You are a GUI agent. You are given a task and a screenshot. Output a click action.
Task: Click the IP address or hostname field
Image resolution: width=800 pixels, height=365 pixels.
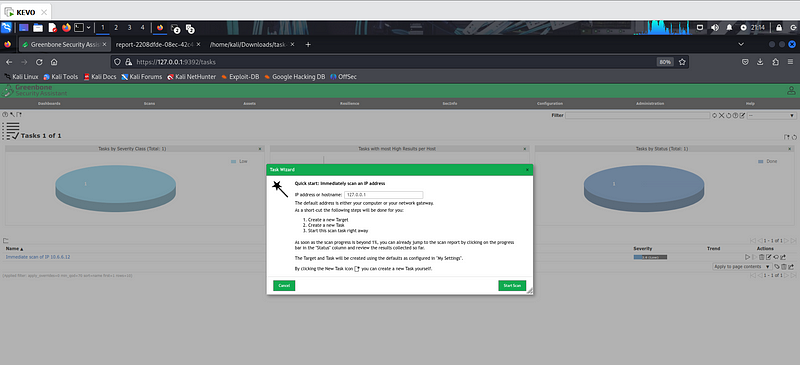coord(384,195)
